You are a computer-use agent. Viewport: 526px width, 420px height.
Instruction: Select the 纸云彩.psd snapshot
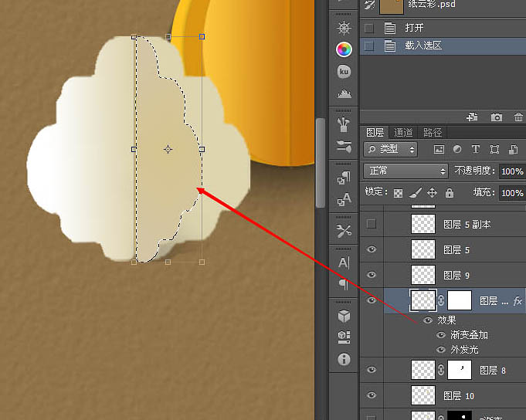(443, 6)
